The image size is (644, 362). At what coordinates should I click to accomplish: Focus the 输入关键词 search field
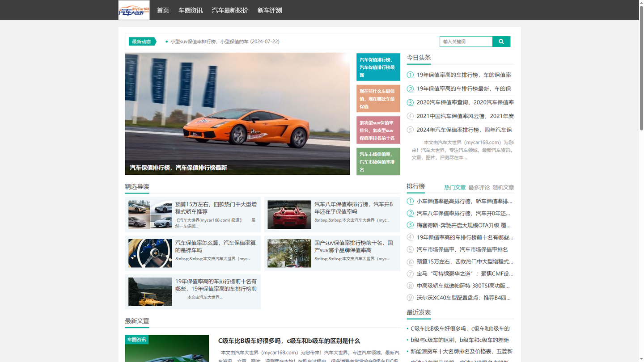point(466,42)
